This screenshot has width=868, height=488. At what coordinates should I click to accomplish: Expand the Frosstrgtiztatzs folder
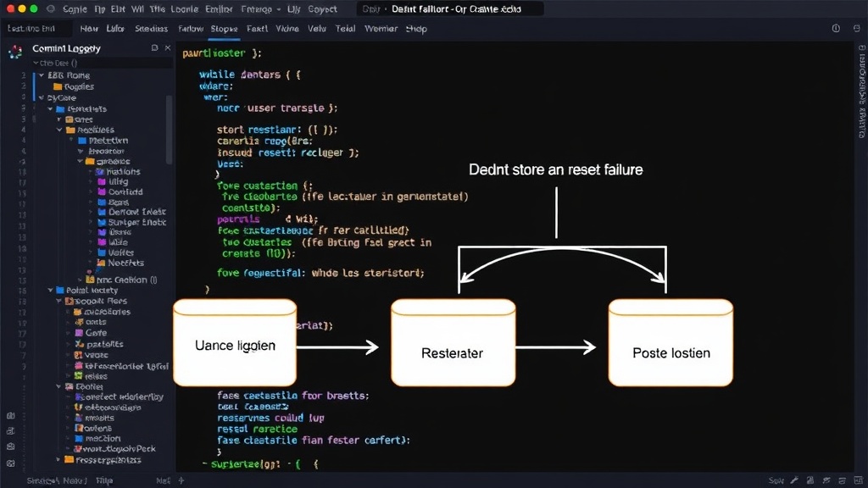click(x=58, y=459)
